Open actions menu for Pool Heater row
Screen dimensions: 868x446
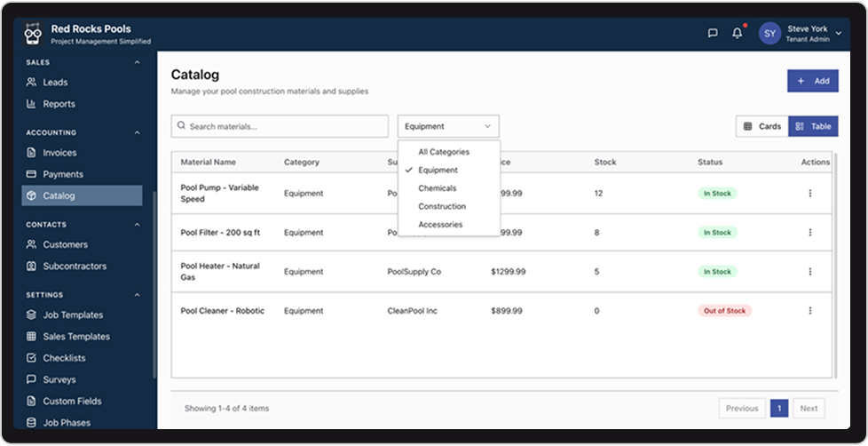coord(809,272)
